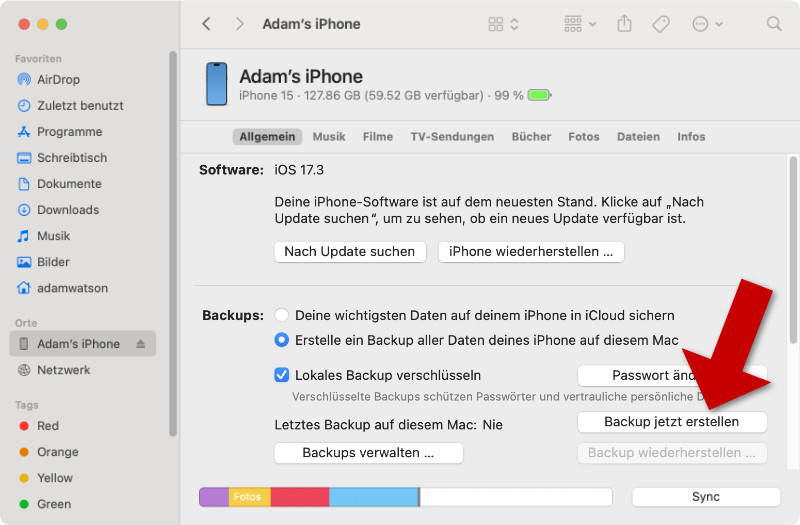This screenshot has width=800, height=525.
Task: Click the Downloads arrow icon
Action: 24,210
